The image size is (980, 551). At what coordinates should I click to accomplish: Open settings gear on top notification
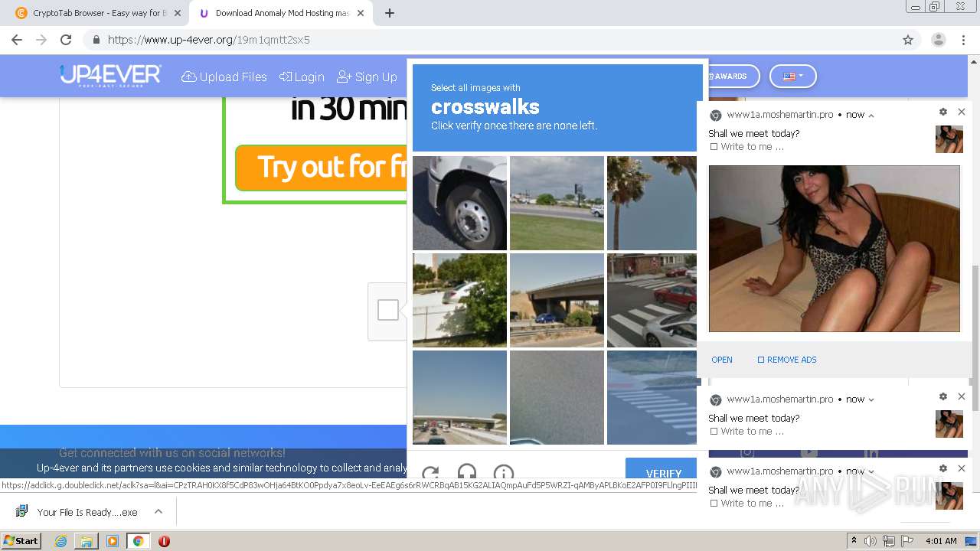point(942,112)
